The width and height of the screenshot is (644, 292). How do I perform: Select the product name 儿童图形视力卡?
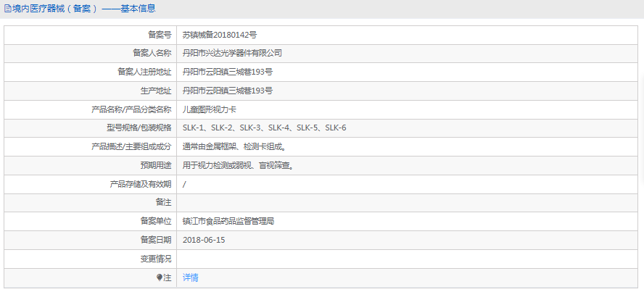[x=210, y=109]
